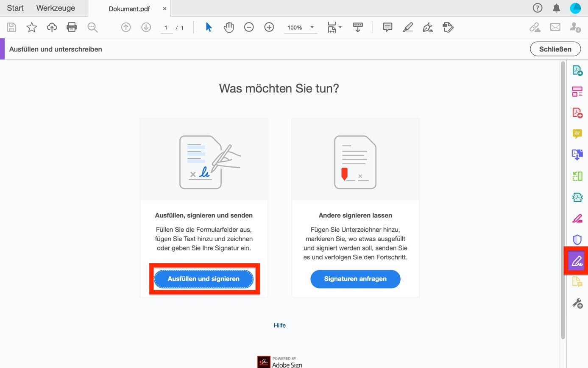
Task: Go to next page arrow
Action: click(146, 28)
